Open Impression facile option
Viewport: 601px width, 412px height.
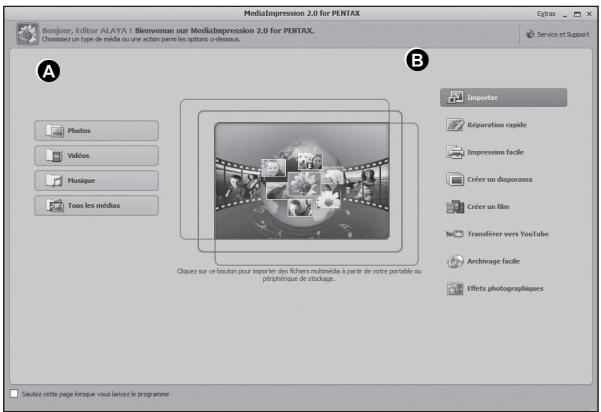495,152
